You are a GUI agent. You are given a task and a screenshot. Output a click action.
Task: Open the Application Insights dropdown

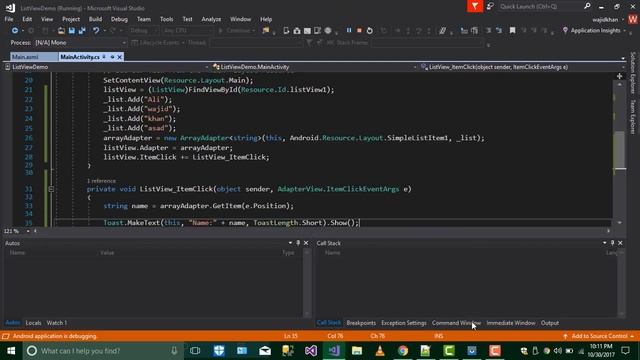(x=624, y=31)
